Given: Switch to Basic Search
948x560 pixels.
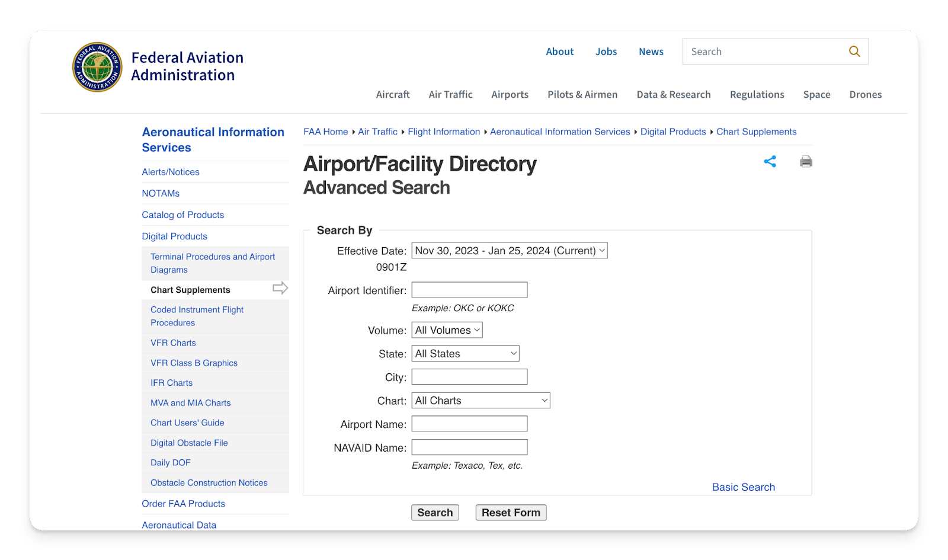Looking at the screenshot, I should (743, 487).
